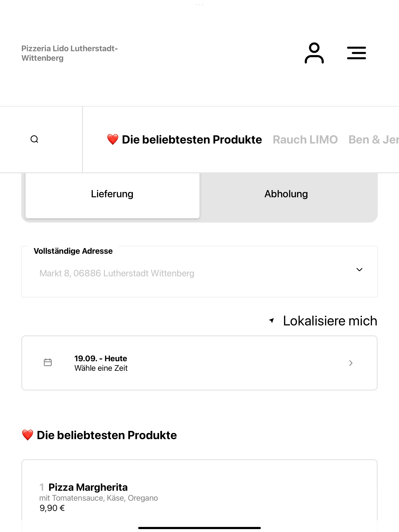The height and width of the screenshot is (532, 399).
Task: Open the Ben & Jerry's category tab
Action: tap(373, 140)
